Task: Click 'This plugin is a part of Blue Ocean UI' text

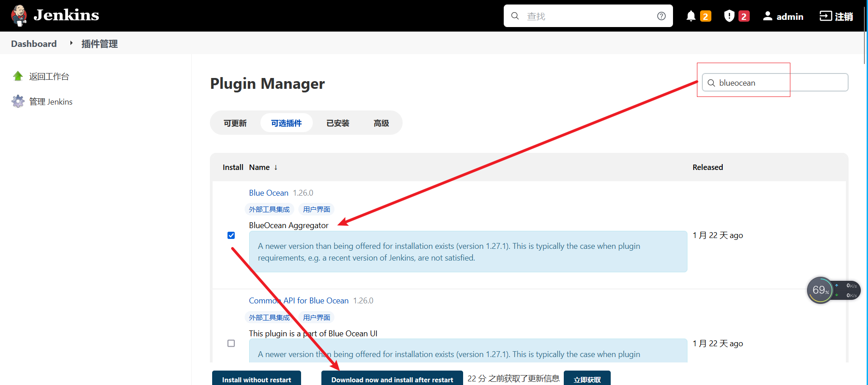Action: click(x=313, y=334)
